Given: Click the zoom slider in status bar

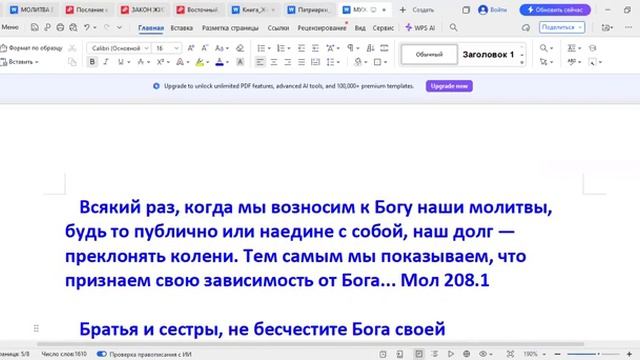Looking at the screenshot, I should click(x=593, y=354).
